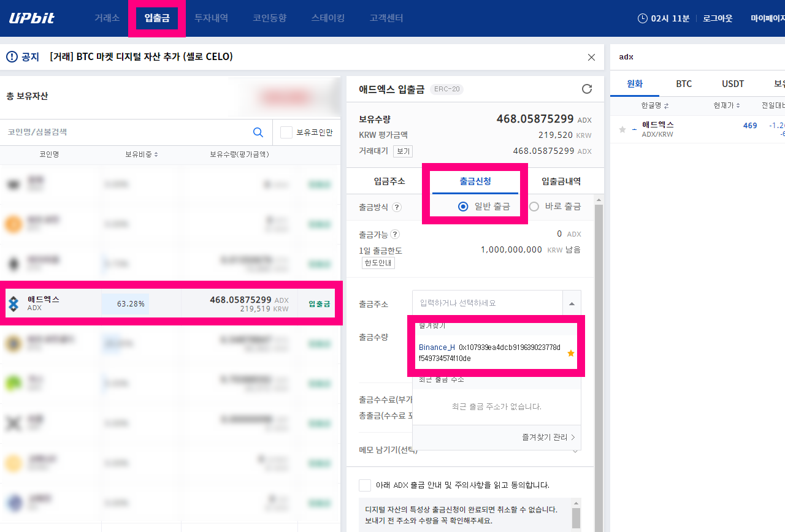Click the ERC-20 network badge

pyautogui.click(x=447, y=89)
